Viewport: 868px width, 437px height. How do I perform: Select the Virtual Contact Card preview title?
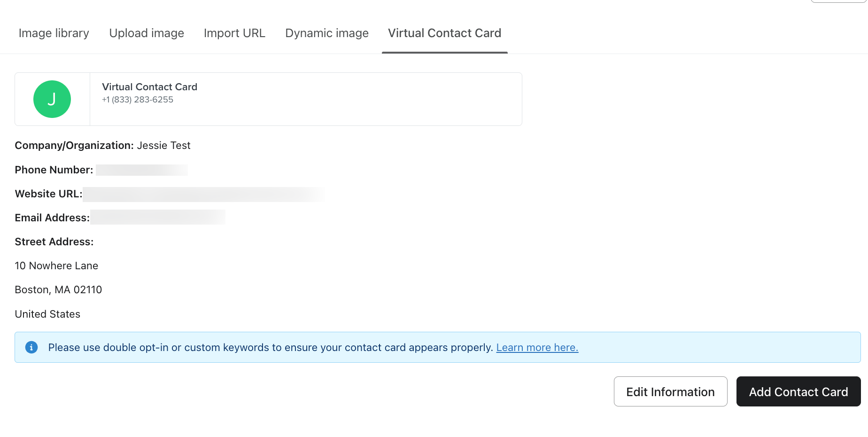click(149, 87)
